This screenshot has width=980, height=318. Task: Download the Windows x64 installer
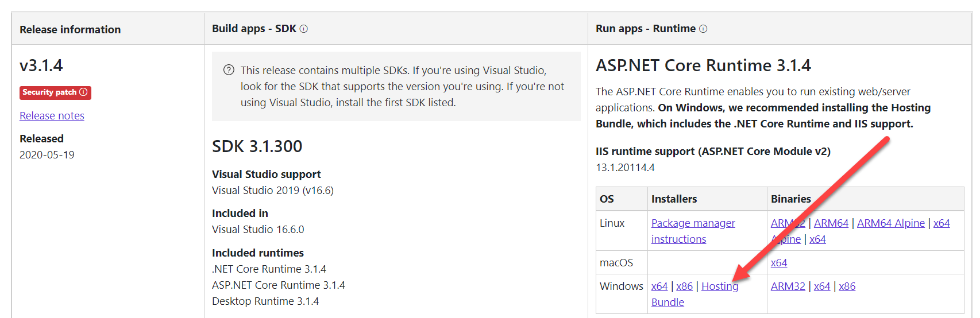coord(659,286)
